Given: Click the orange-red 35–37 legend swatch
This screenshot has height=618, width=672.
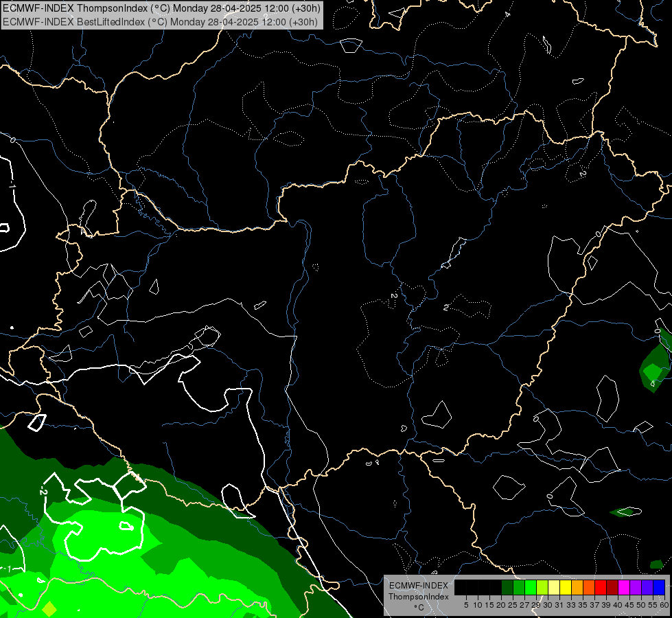Looking at the screenshot, I should point(589,588).
